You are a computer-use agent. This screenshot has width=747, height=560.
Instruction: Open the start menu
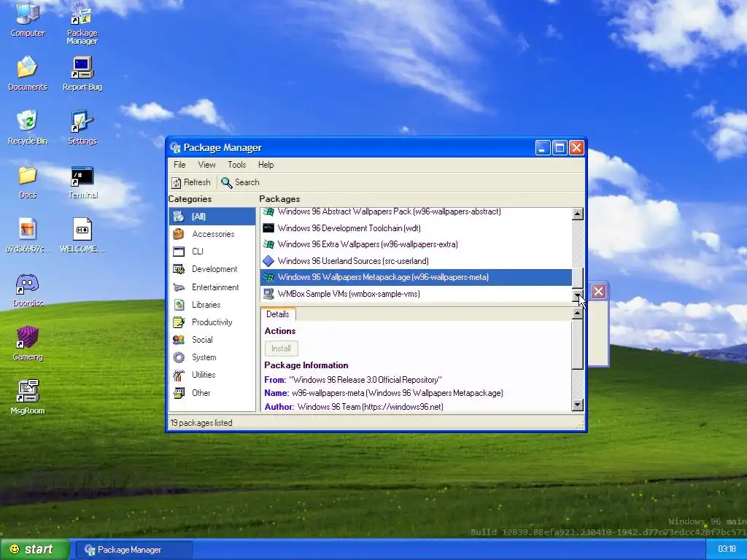pos(34,550)
